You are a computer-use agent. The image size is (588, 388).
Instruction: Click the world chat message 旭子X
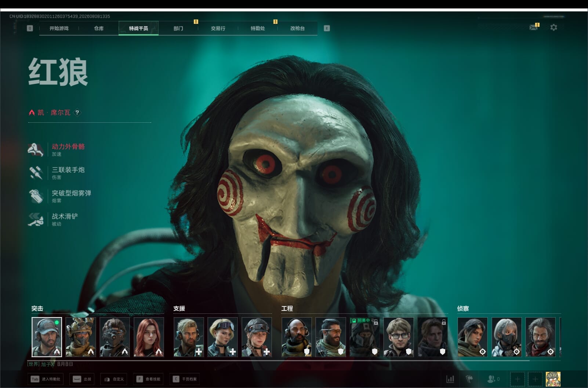[50, 364]
